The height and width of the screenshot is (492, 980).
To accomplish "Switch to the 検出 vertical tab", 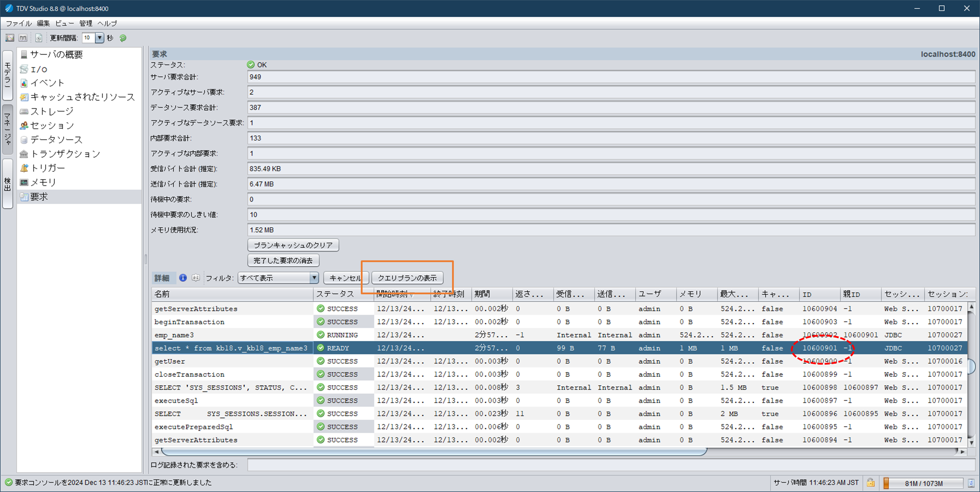I will point(7,184).
